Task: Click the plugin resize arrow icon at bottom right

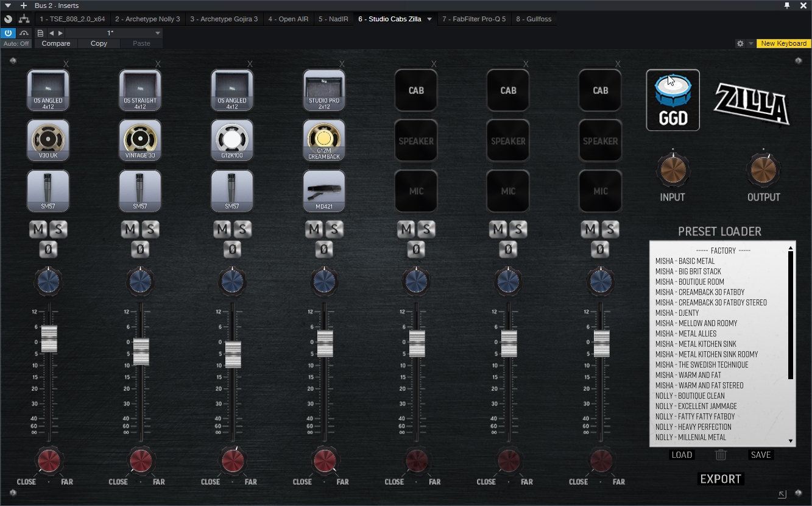Action: pyautogui.click(x=782, y=494)
